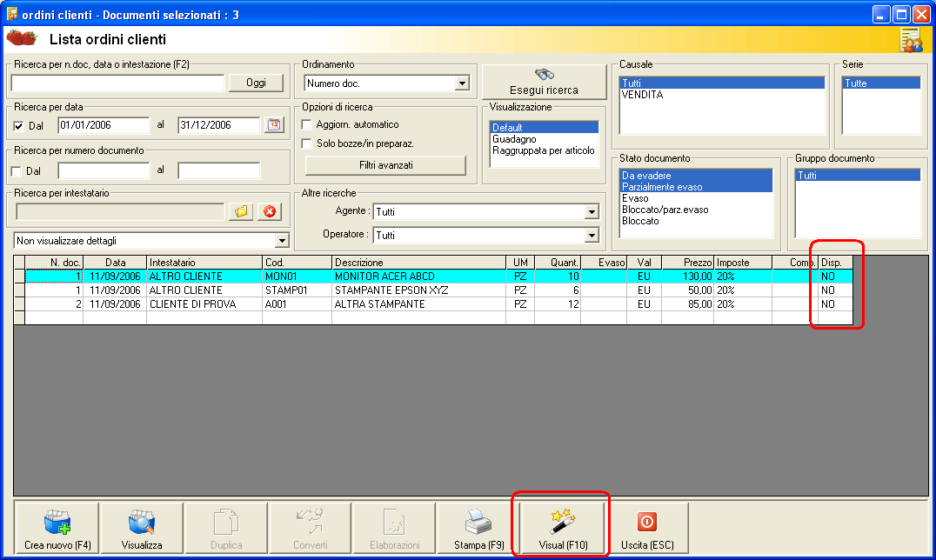This screenshot has height=560, width=936.
Task: Open the Elaborazioni button
Action: (x=394, y=529)
